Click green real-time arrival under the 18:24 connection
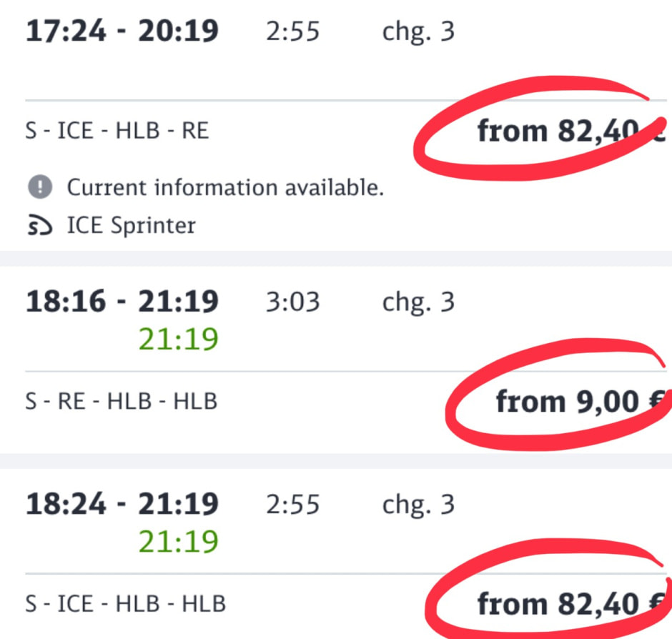The height and width of the screenshot is (639, 672). (178, 542)
